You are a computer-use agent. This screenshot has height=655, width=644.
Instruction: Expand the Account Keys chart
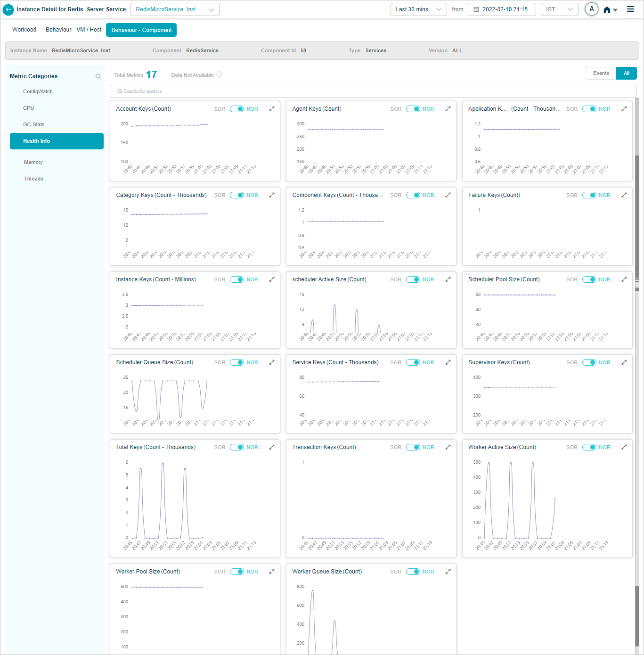pyautogui.click(x=272, y=109)
